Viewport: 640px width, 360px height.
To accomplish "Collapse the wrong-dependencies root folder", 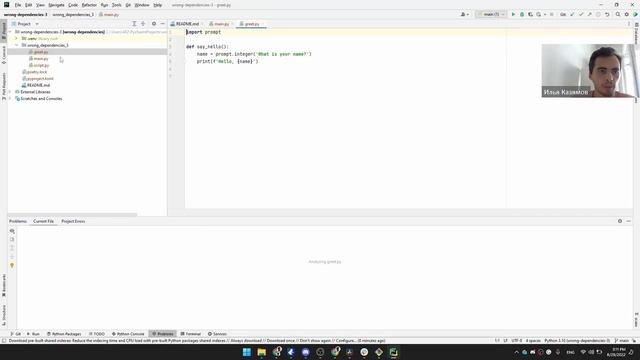I will pos(10,32).
